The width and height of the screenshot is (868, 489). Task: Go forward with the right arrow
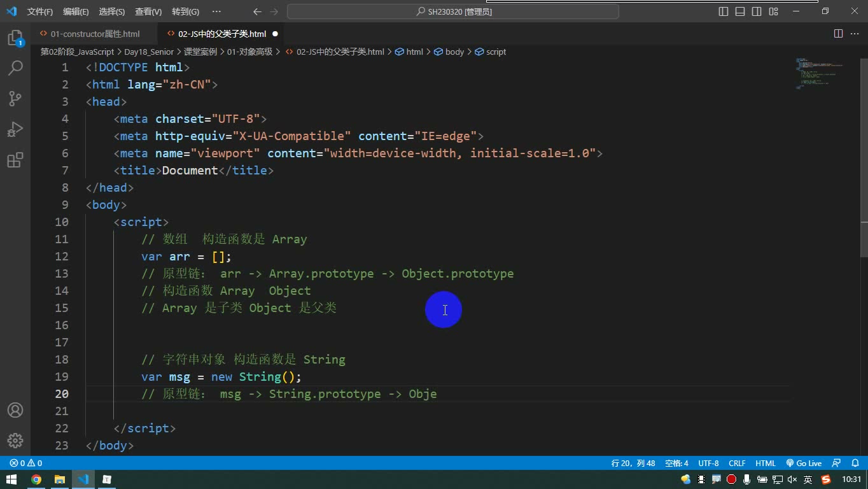point(274,11)
